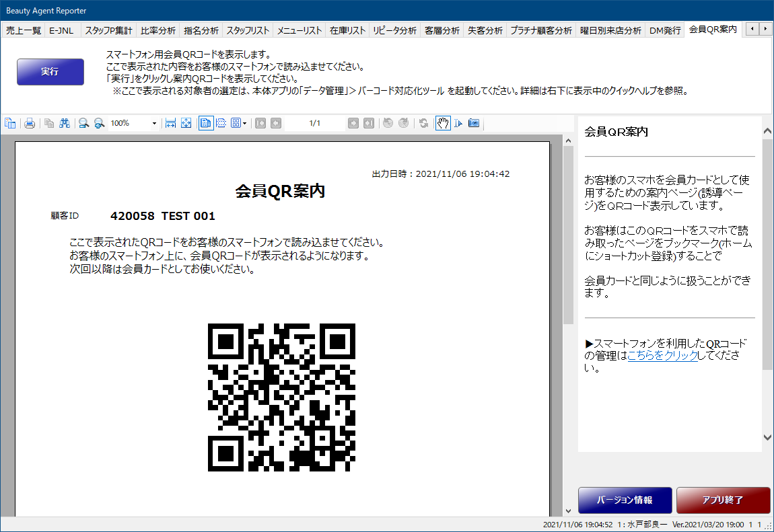774x532 pixels.
Task: Expand the multi-page layout dropdown arrow
Action: click(x=244, y=123)
